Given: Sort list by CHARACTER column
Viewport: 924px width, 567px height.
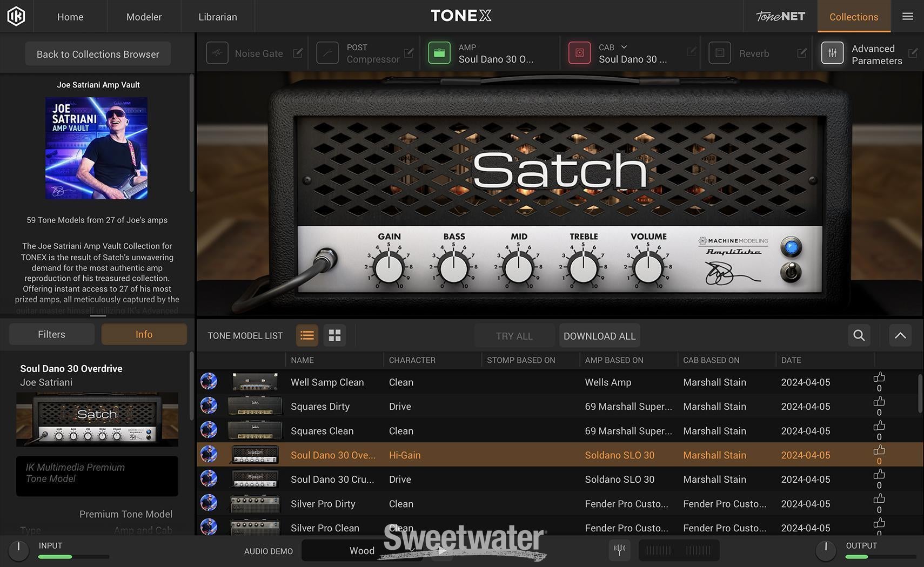Looking at the screenshot, I should click(432, 360).
